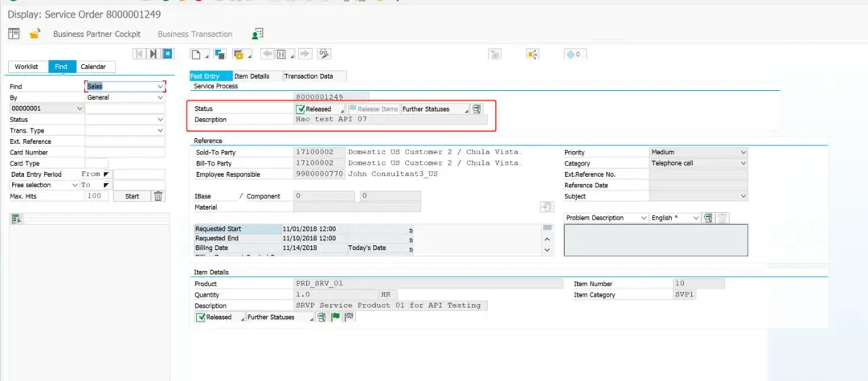Create a new transaction document icon
The height and width of the screenshot is (381, 868).
click(x=197, y=54)
